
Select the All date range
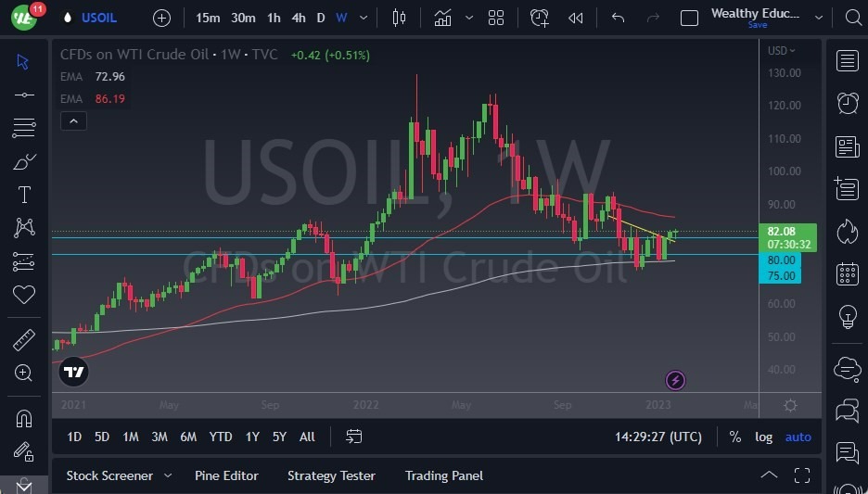(x=307, y=437)
